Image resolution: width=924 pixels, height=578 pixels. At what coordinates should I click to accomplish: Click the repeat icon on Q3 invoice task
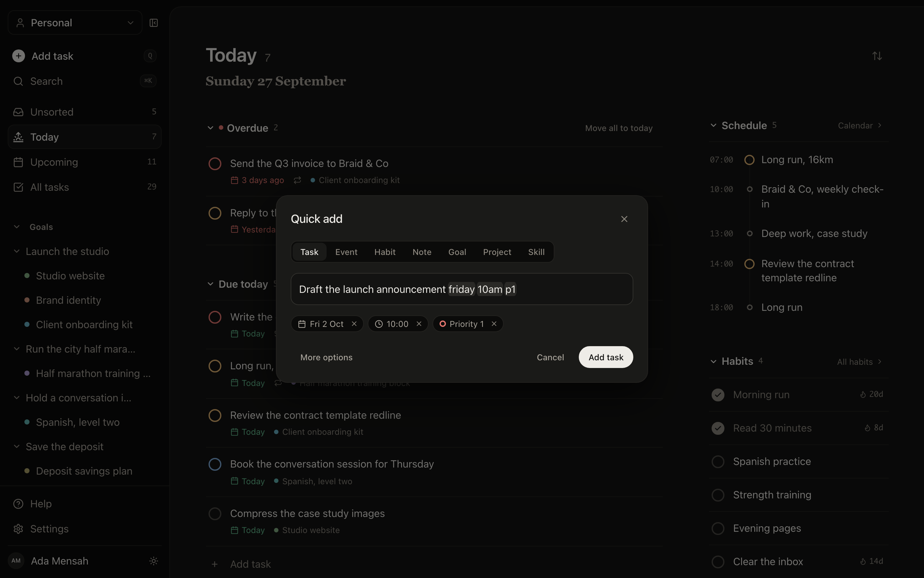pyautogui.click(x=297, y=180)
